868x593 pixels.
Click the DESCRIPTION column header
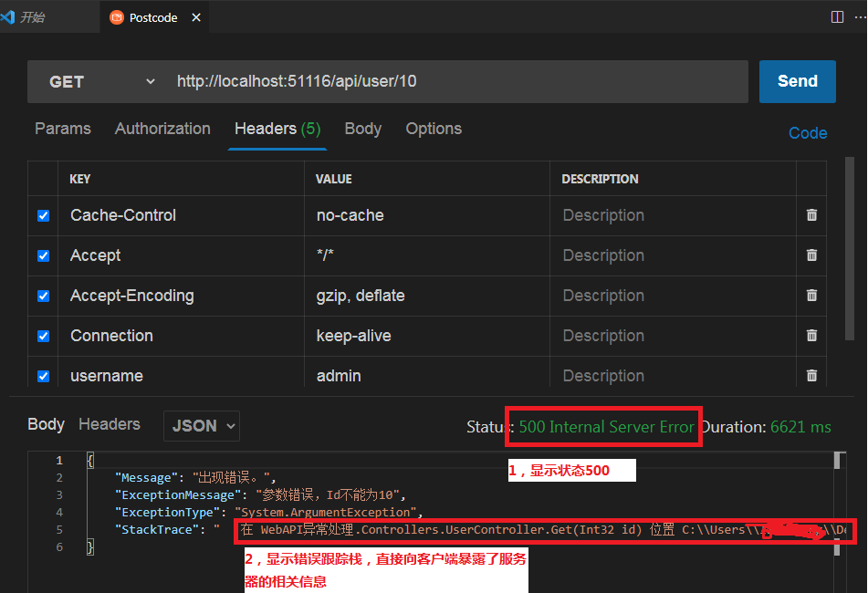600,179
